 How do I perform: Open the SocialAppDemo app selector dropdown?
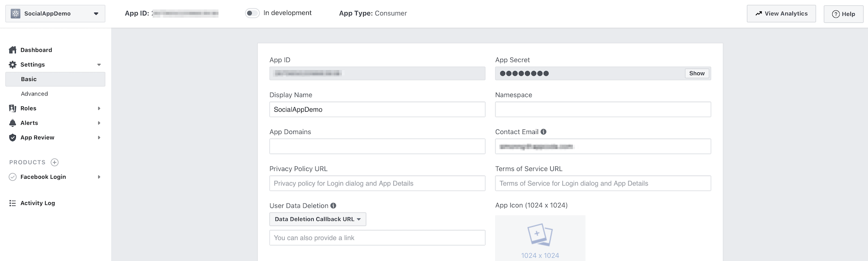[x=55, y=14]
